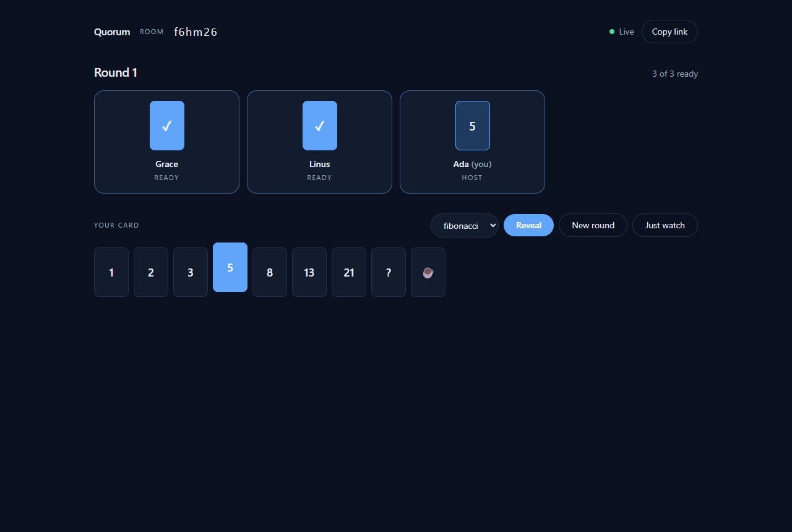The height and width of the screenshot is (532, 792).
Task: Deselect the highlighted 5 card
Action: [x=230, y=267]
